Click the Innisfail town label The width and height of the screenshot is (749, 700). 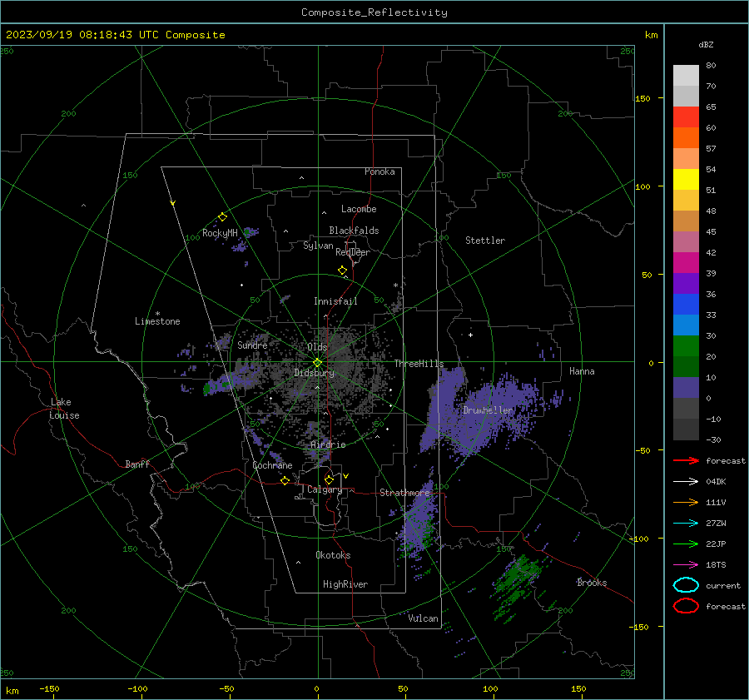click(x=335, y=301)
